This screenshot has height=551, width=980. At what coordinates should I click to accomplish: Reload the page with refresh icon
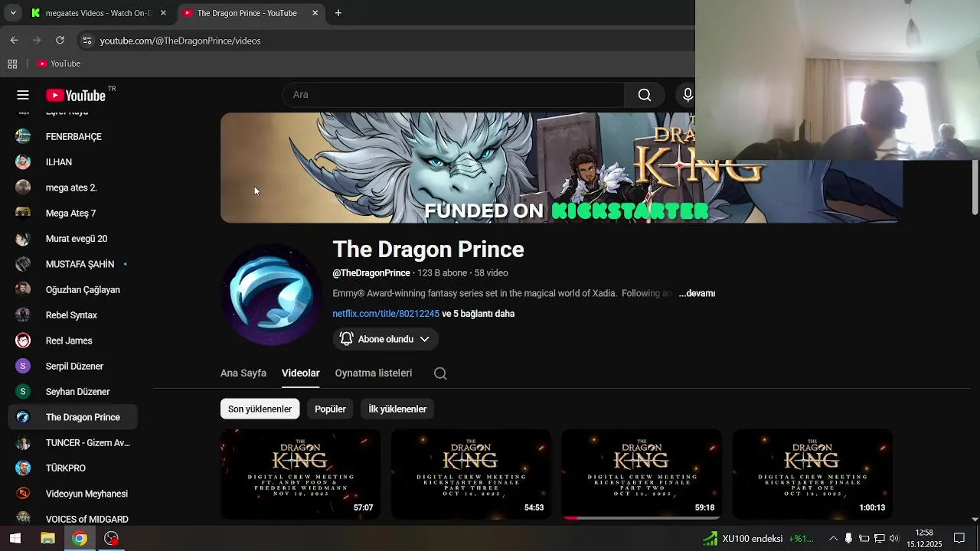[60, 40]
